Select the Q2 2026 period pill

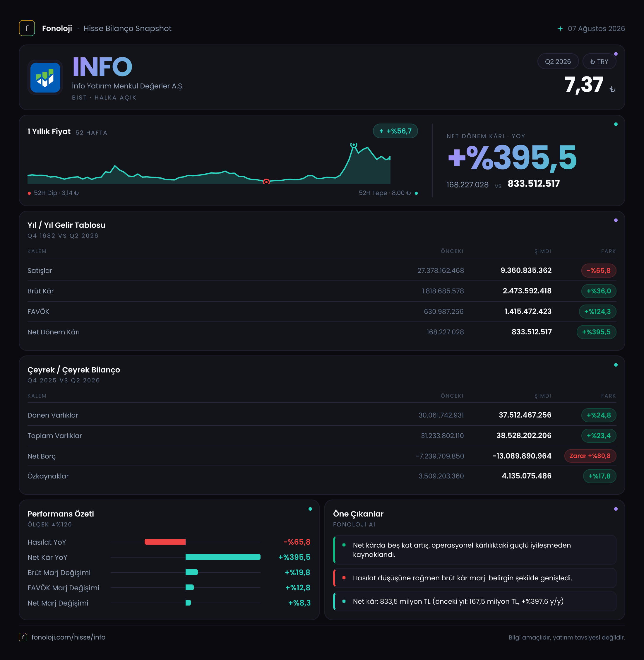pyautogui.click(x=558, y=61)
